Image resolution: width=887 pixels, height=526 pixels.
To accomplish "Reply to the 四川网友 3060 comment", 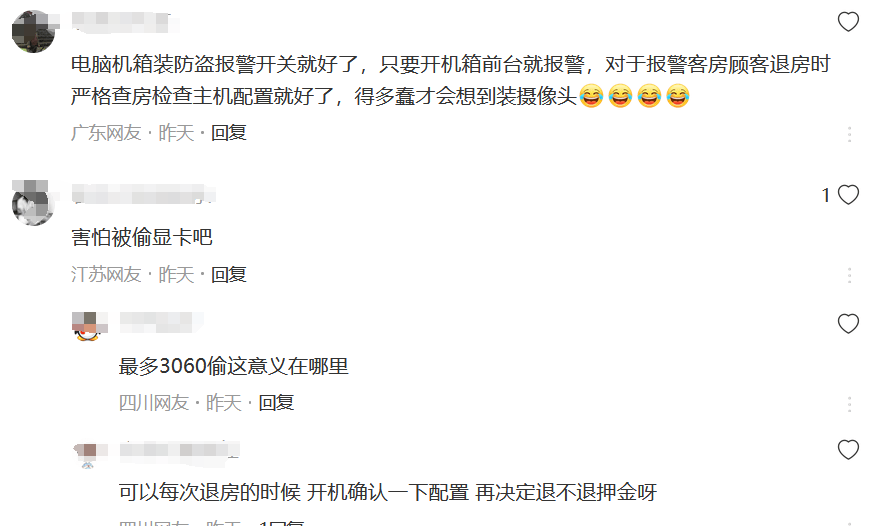I will [x=276, y=403].
